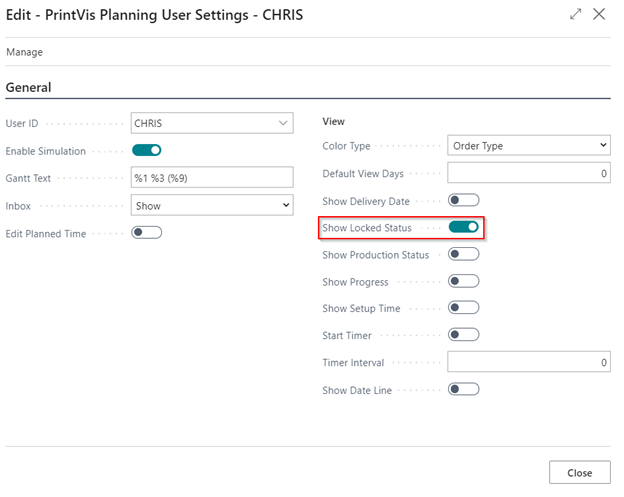Image resolution: width=624 pixels, height=497 pixels.
Task: Click the Gantt Text label
Action: [28, 178]
